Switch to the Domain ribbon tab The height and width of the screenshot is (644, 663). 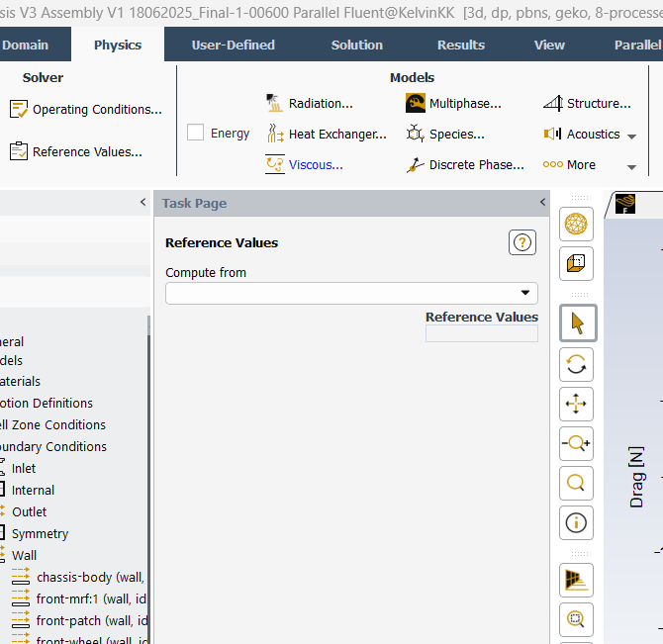coord(26,45)
